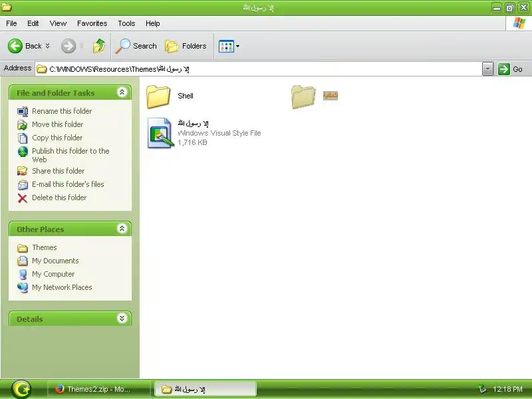Click the Themes folder icon in sidebar
The height and width of the screenshot is (399, 532).
pos(23,248)
